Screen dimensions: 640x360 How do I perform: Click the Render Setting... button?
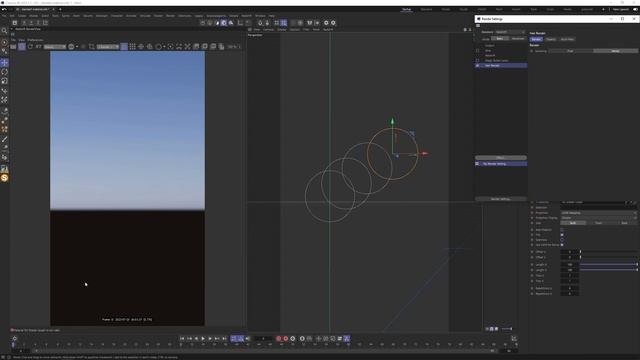click(x=500, y=199)
